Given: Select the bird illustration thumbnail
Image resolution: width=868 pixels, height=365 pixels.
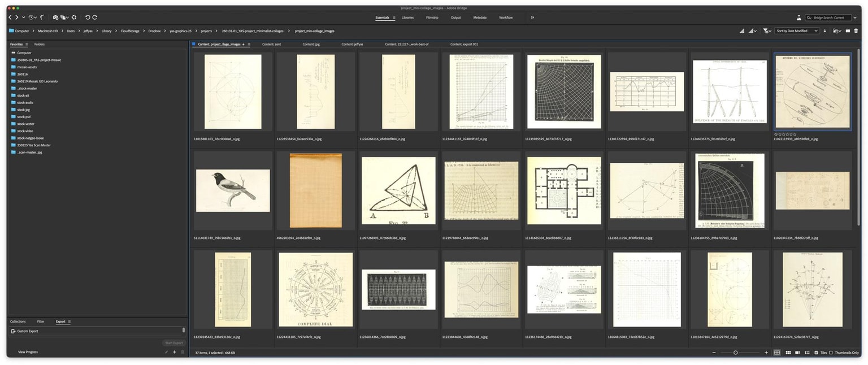Looking at the screenshot, I should click(x=233, y=190).
